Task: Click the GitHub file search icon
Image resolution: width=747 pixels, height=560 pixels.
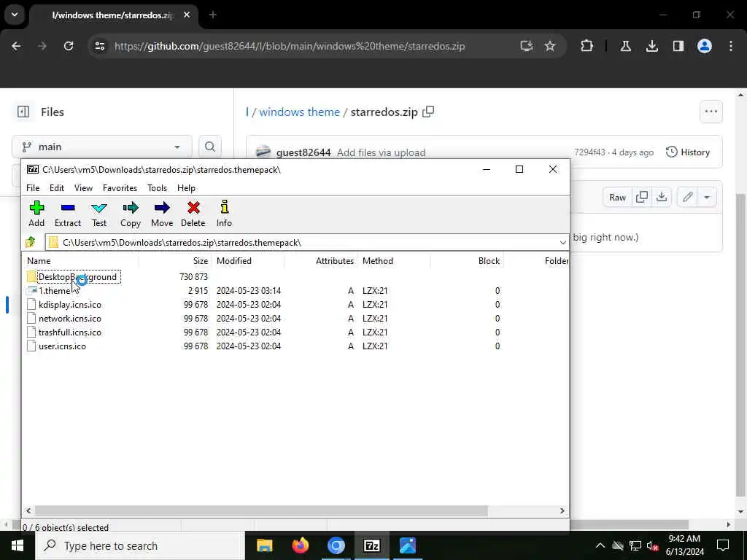Action: click(x=209, y=147)
